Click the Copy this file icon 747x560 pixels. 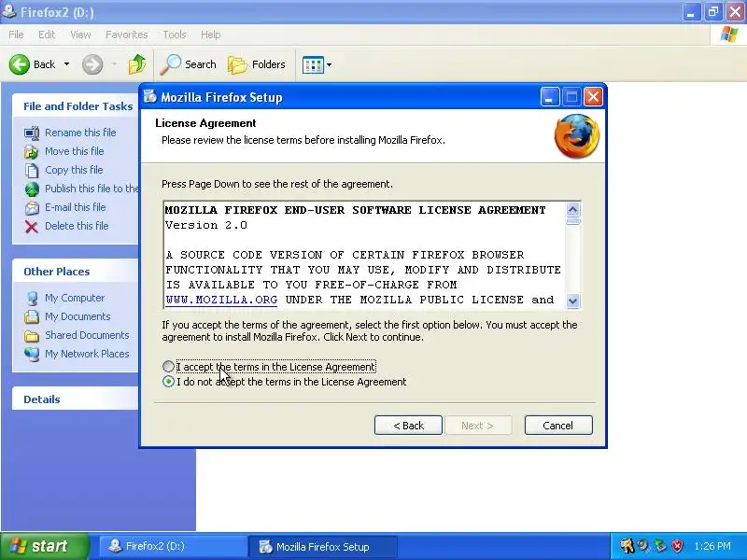click(x=32, y=170)
